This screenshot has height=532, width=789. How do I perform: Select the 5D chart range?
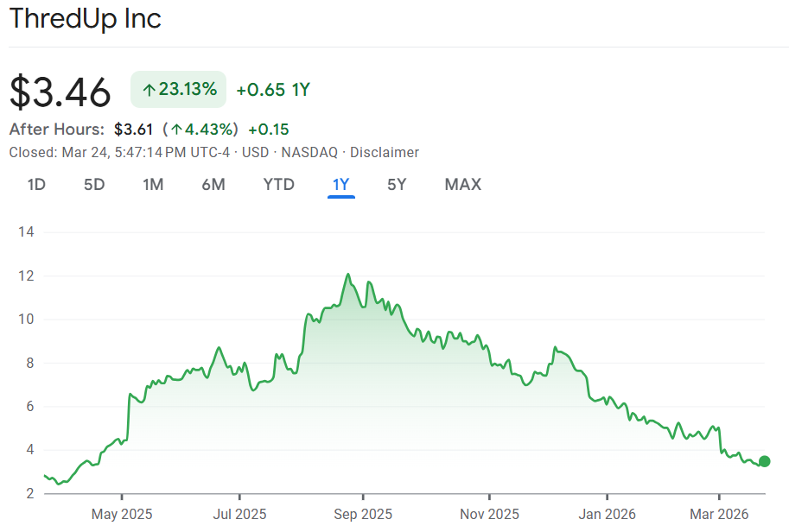(x=94, y=184)
